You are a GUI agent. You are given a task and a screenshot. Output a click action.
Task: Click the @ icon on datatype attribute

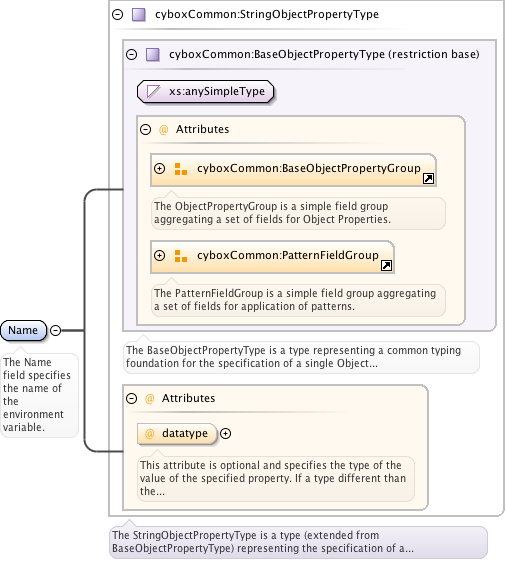tap(149, 434)
